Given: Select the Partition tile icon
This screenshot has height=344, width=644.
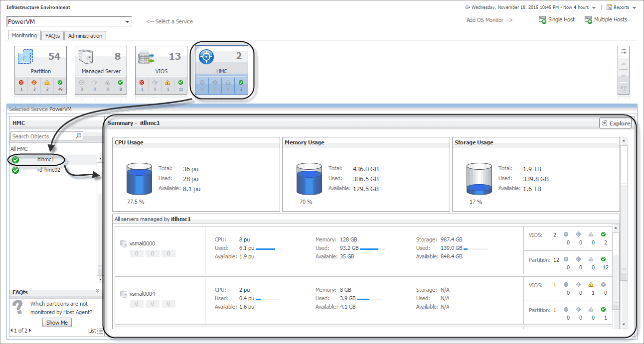Looking at the screenshot, I should 25,57.
